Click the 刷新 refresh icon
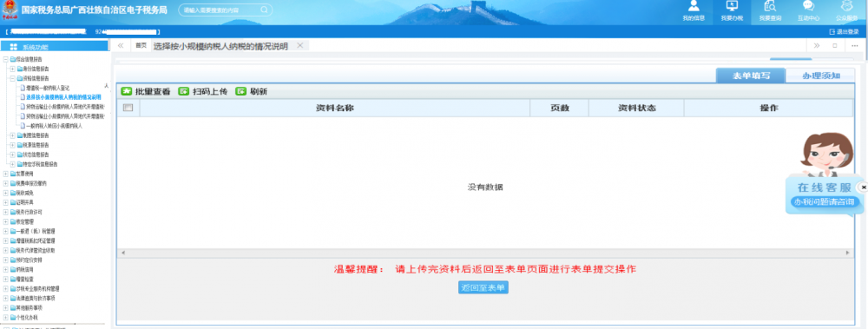This screenshot has width=868, height=329. click(240, 91)
